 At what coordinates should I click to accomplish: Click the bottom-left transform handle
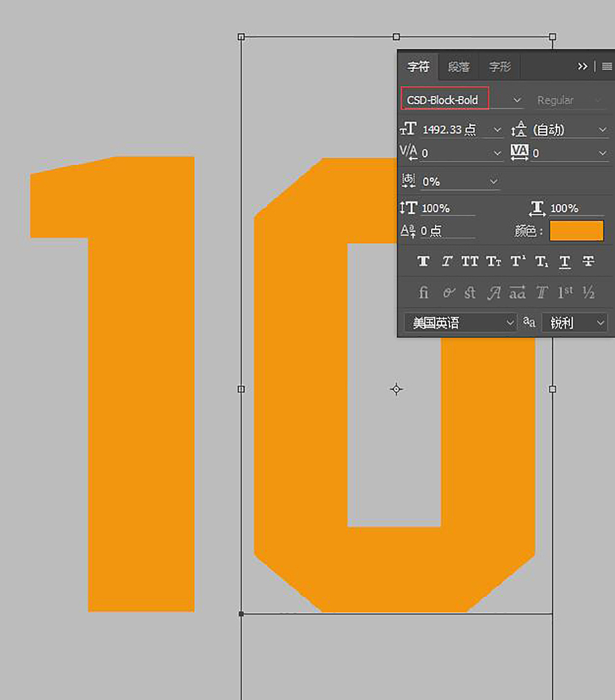[241, 614]
